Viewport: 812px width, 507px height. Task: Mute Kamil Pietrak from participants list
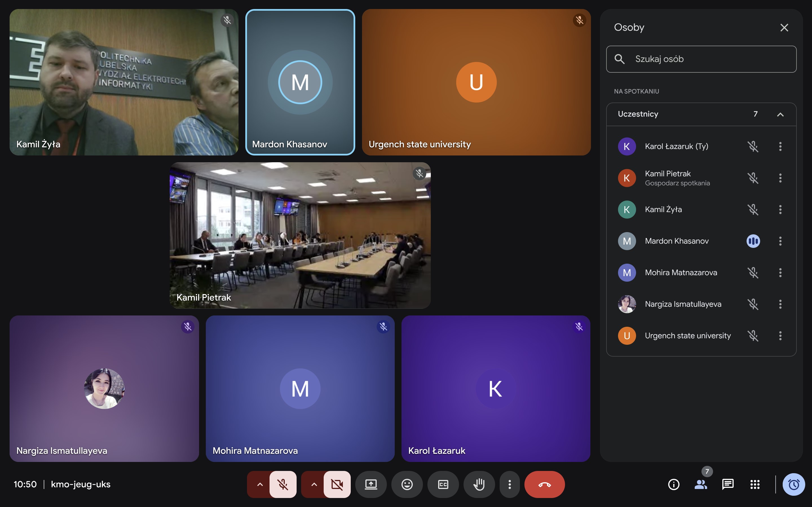(x=753, y=178)
